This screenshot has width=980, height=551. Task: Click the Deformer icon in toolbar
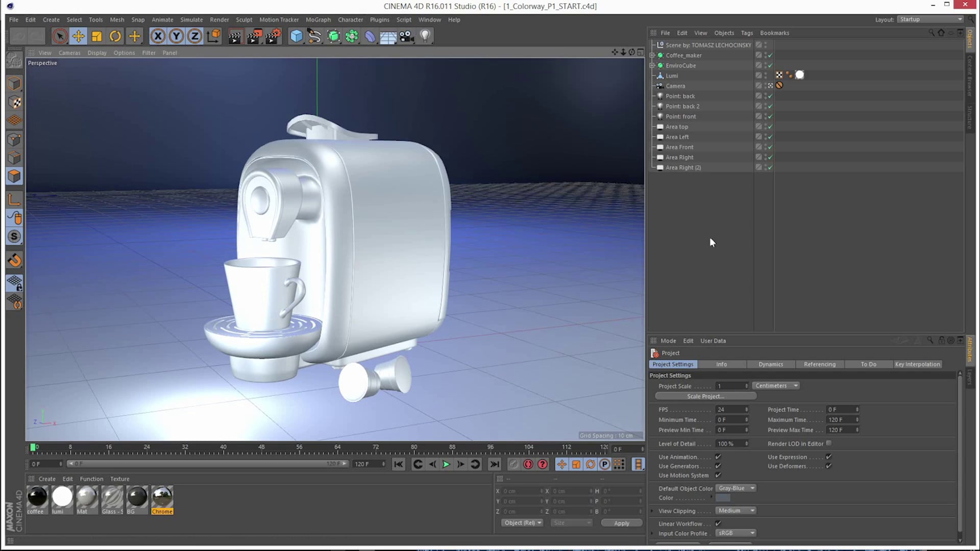click(x=370, y=36)
